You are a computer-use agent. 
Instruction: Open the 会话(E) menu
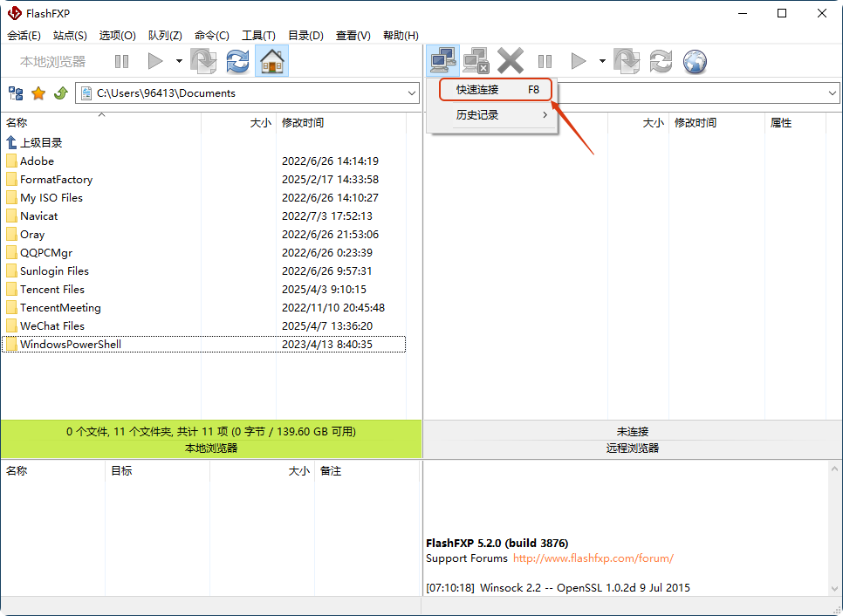(24, 36)
